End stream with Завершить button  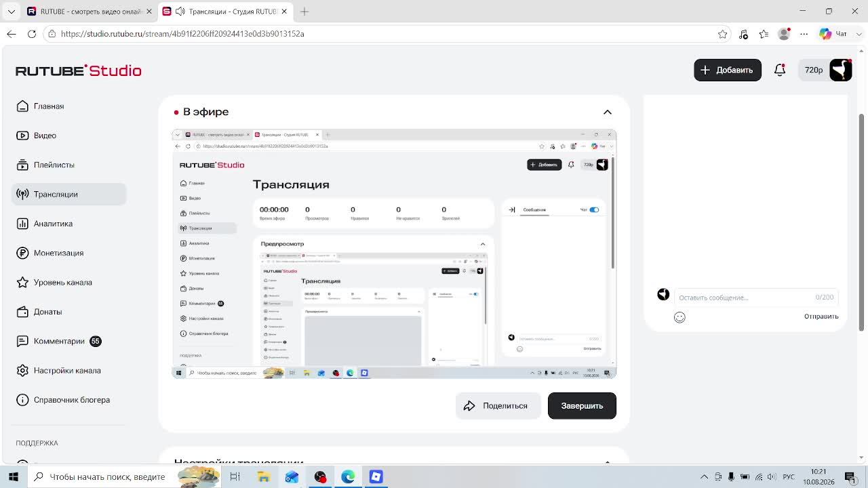[582, 406]
